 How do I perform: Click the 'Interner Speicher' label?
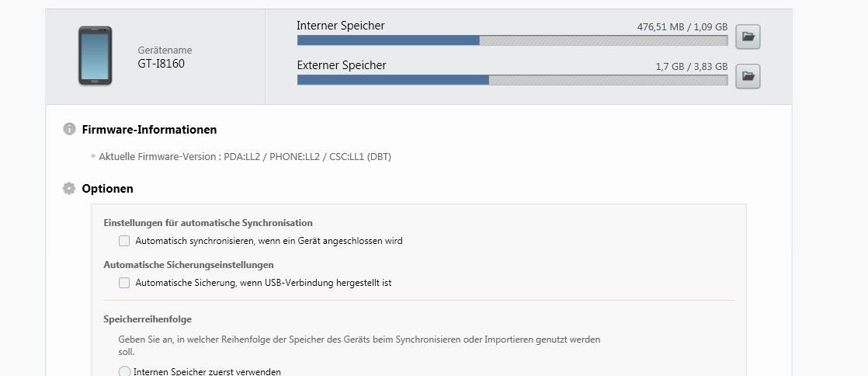coord(341,26)
